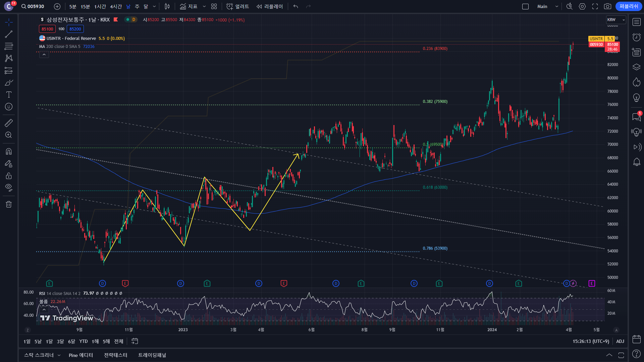Toggle lock all drawing tools

pyautogui.click(x=9, y=176)
